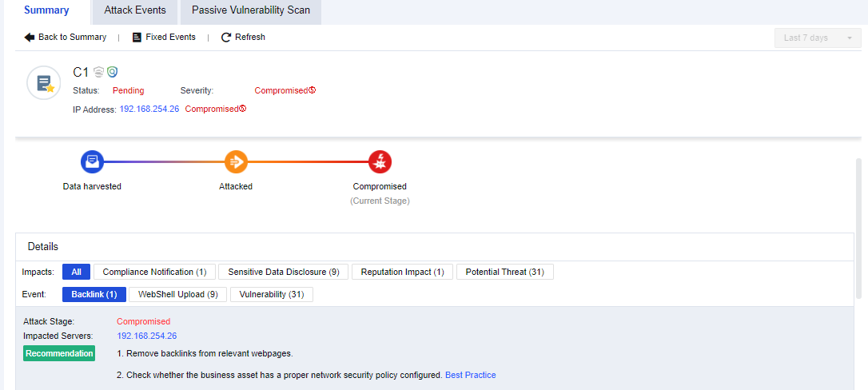This screenshot has width=868, height=390.
Task: Select the All impacts filter
Action: [76, 273]
